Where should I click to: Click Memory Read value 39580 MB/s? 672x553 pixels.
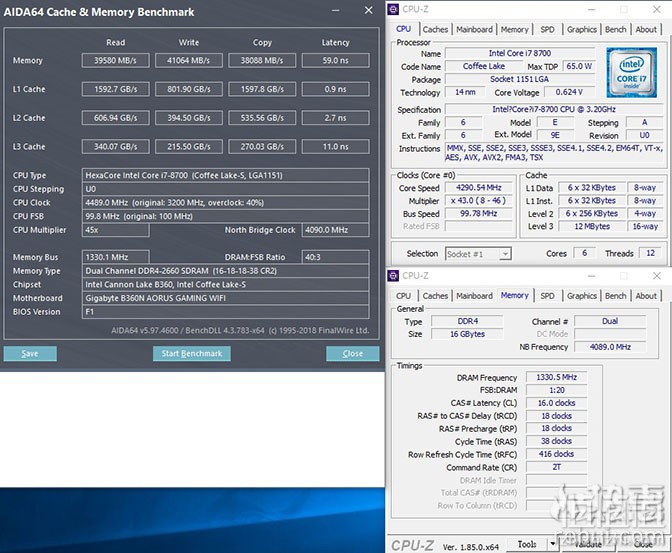point(116,60)
